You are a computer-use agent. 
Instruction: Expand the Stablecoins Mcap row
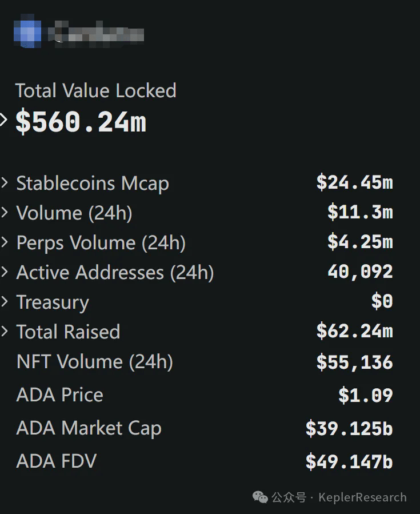[x=5, y=183]
